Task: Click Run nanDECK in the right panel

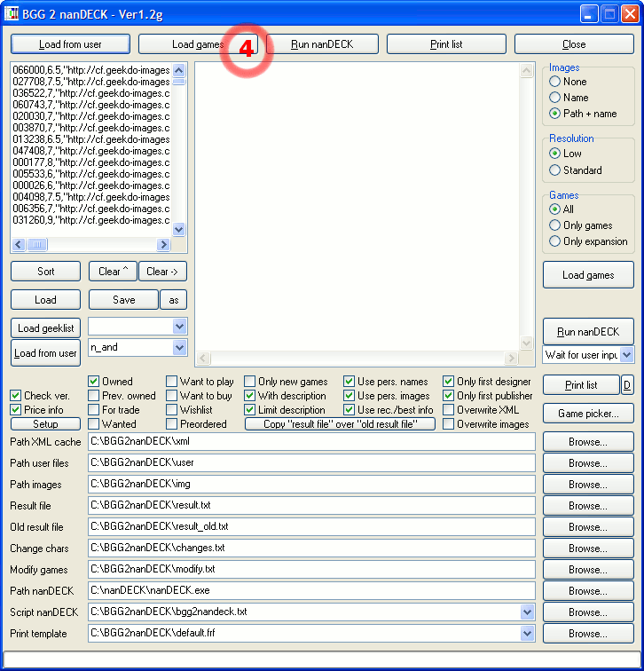Action: [588, 332]
